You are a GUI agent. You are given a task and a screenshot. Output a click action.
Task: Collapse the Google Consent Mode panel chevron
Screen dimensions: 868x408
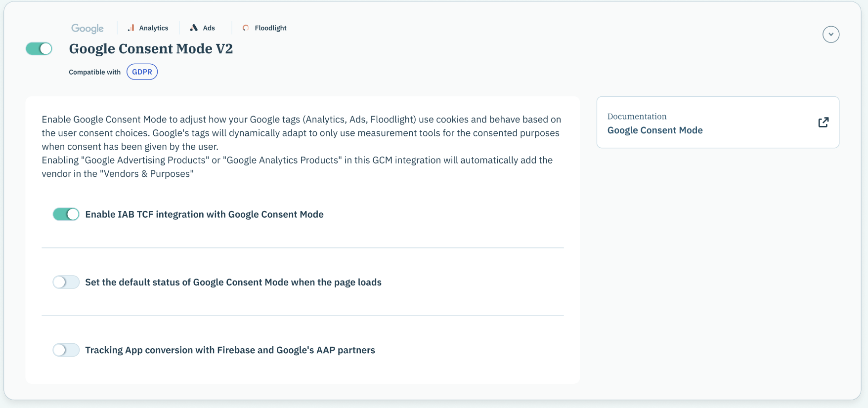pyautogui.click(x=831, y=35)
